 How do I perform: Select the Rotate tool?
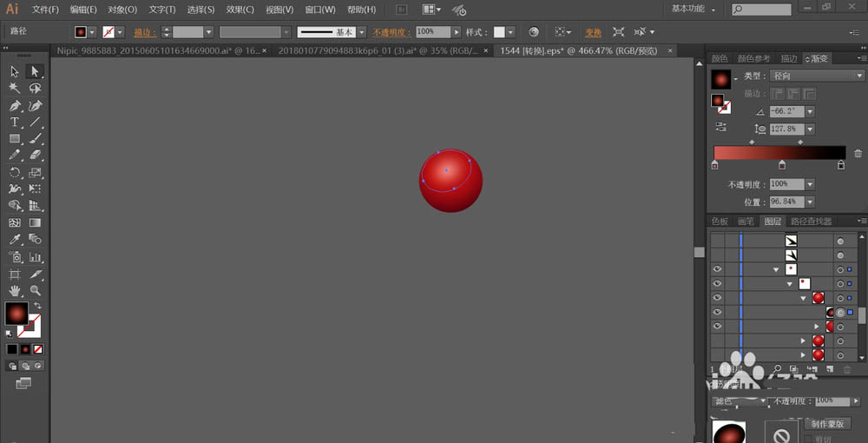point(15,172)
